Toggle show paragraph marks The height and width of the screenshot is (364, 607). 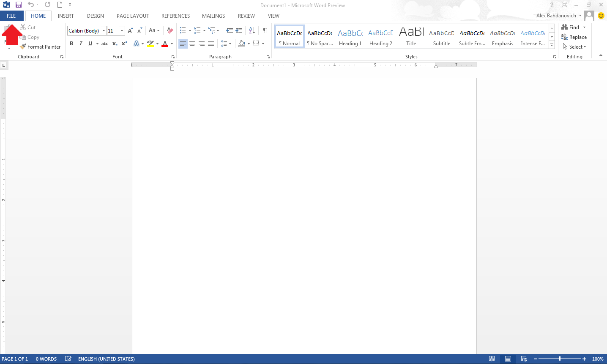point(265,30)
